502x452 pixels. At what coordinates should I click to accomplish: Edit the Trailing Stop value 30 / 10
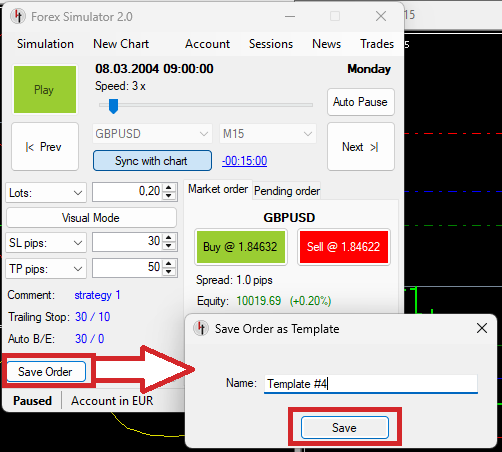coord(93,317)
